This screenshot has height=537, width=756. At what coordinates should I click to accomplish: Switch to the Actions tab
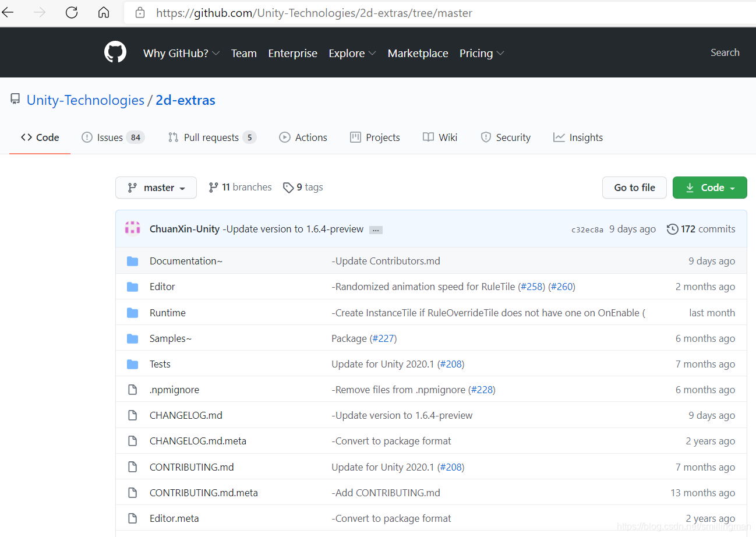click(303, 137)
